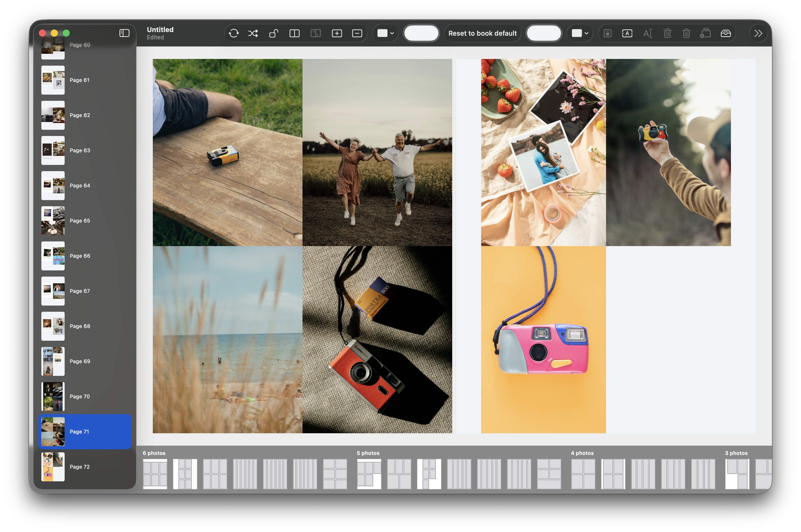This screenshot has width=801, height=532.
Task: Toggle the sidebar visibility icon
Action: tap(124, 33)
